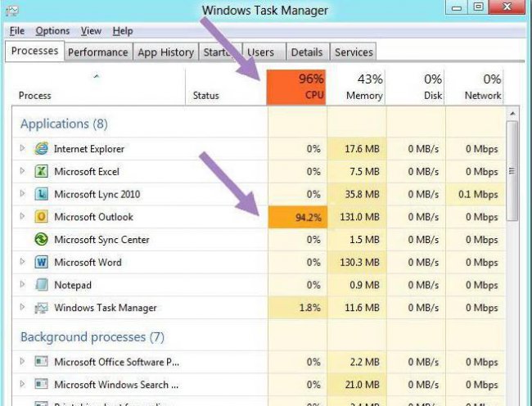Select the Processes tab
This screenshot has height=406, width=532.
(x=34, y=51)
